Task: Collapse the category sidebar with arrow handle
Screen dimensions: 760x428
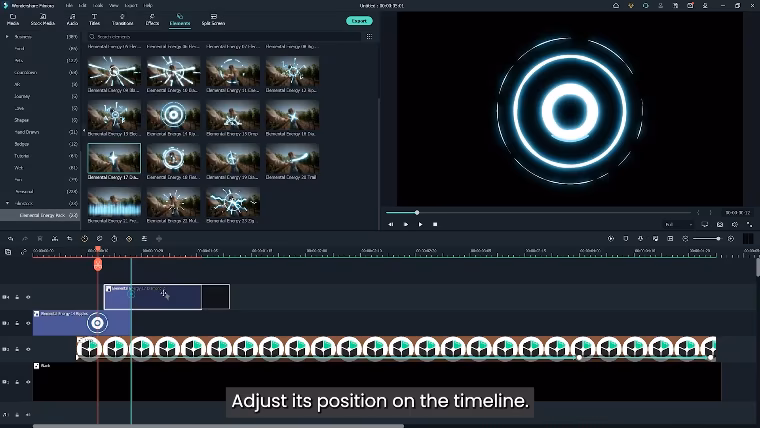Action: pyautogui.click(x=84, y=130)
